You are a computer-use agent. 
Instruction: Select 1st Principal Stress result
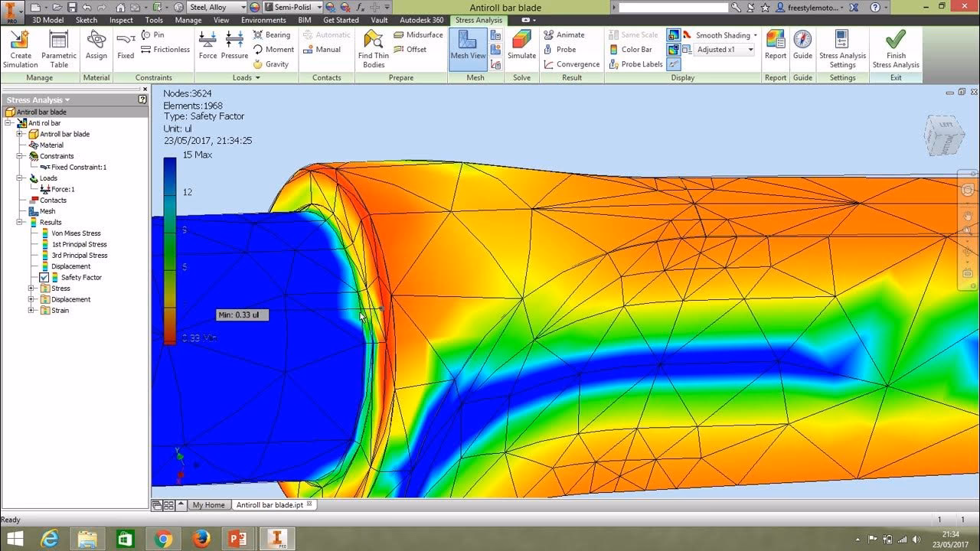(x=79, y=244)
